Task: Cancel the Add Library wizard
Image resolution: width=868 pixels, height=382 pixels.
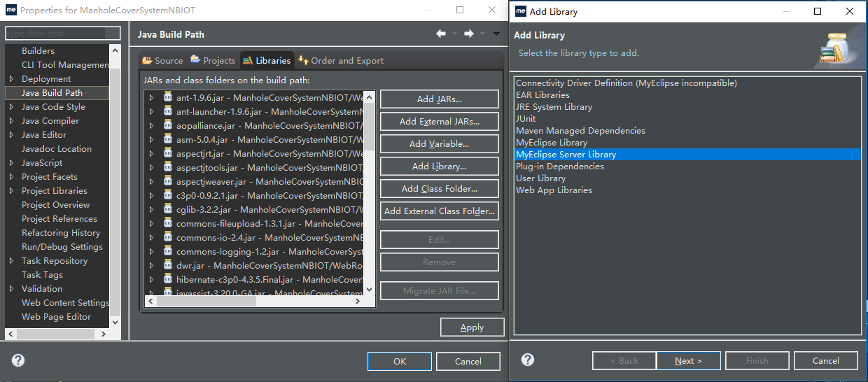Action: 826,361
